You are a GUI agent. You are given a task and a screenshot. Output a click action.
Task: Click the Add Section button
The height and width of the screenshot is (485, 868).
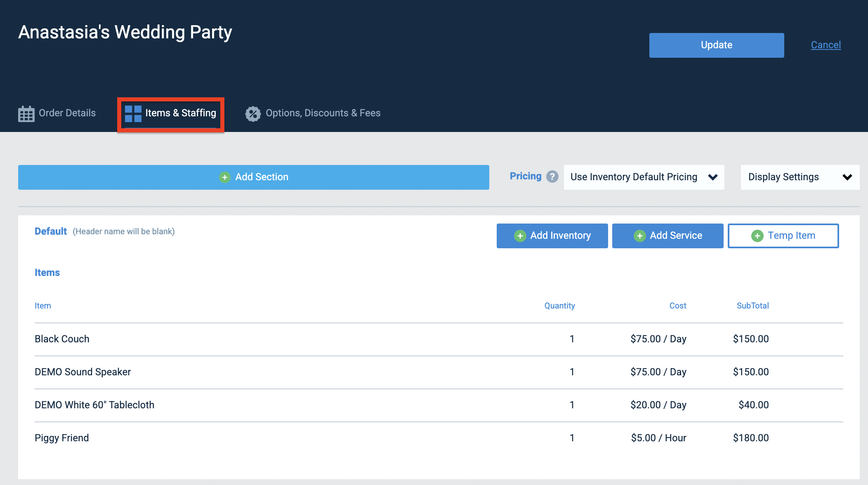coord(254,177)
